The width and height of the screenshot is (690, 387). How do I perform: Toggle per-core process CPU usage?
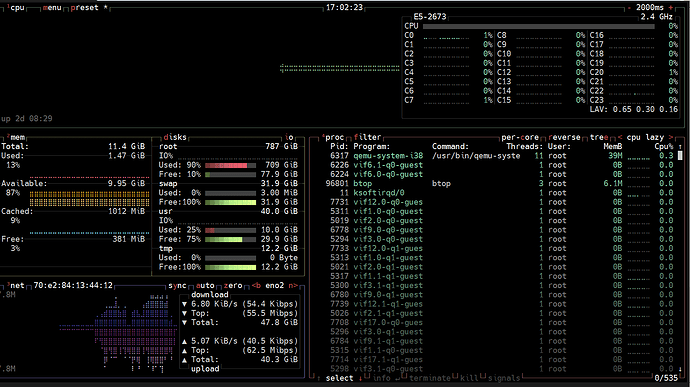(520, 137)
